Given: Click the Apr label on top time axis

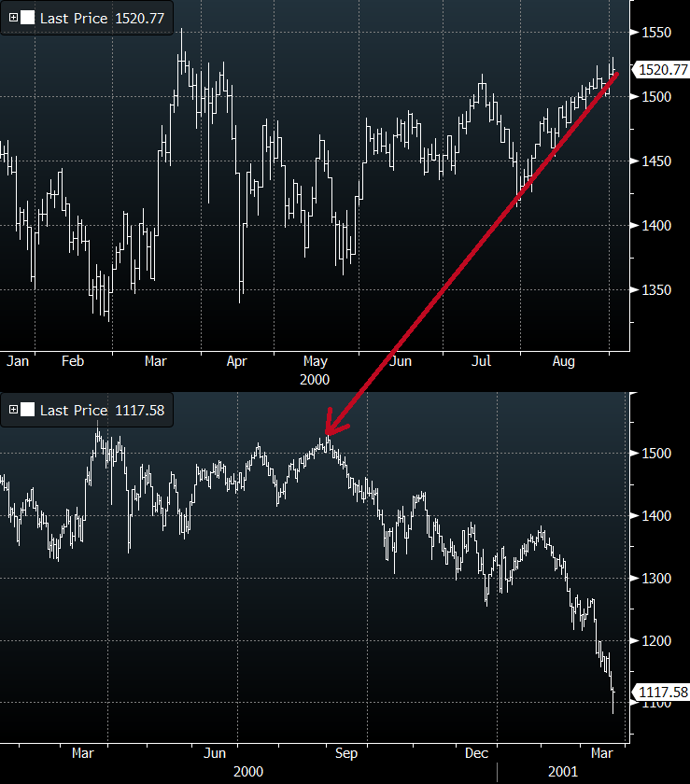Looking at the screenshot, I should (x=236, y=361).
